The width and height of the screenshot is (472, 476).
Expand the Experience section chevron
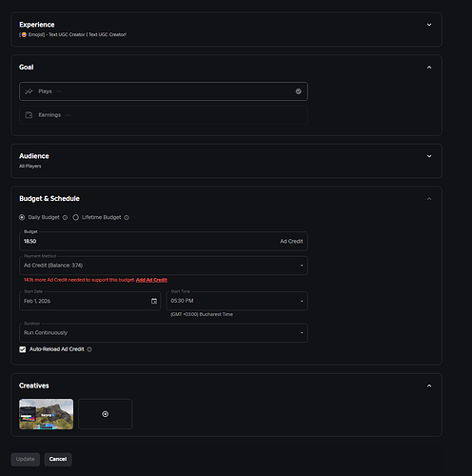[x=429, y=25]
